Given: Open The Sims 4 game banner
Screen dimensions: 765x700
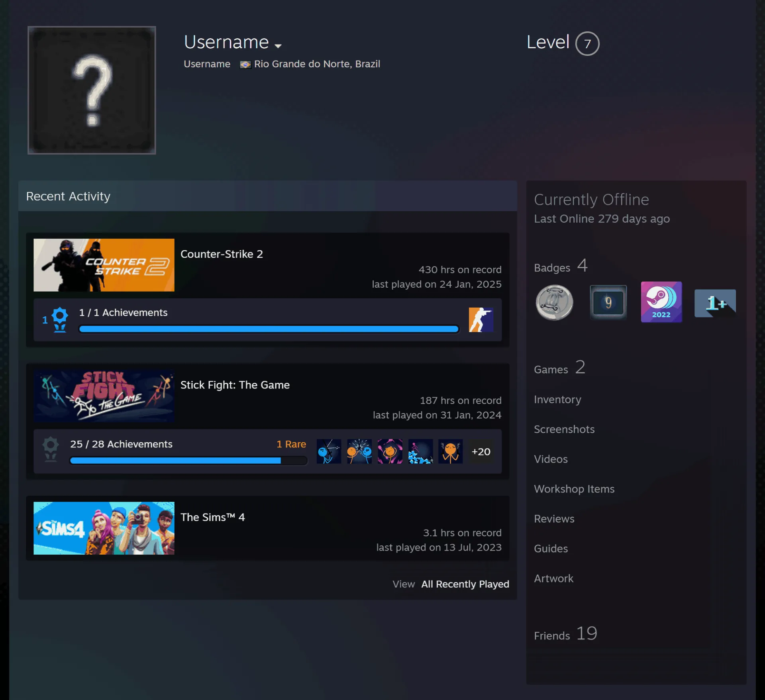Looking at the screenshot, I should point(104,528).
